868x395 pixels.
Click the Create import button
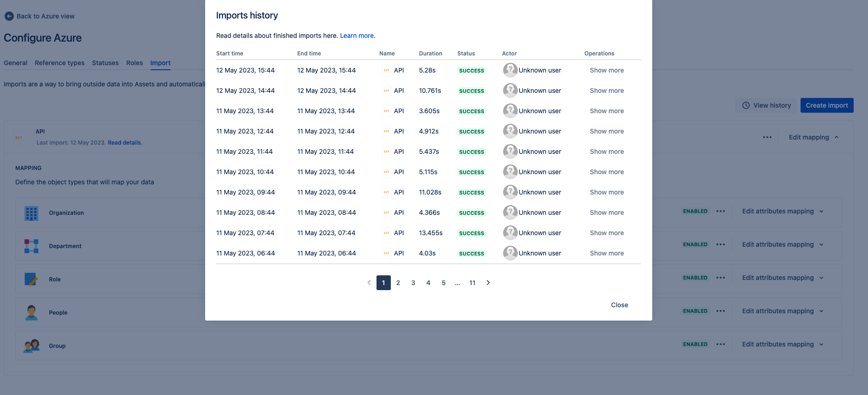(x=827, y=105)
